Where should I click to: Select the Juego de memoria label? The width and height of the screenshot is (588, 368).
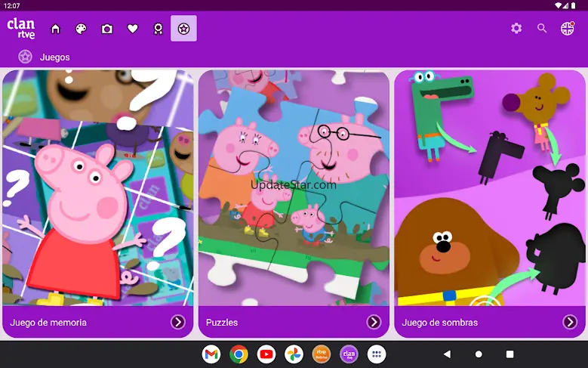(x=48, y=322)
